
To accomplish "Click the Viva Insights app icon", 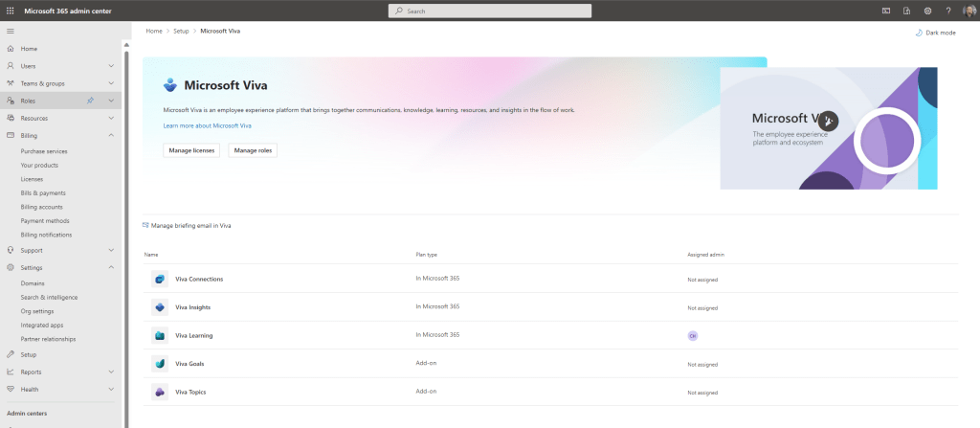I will click(x=160, y=307).
